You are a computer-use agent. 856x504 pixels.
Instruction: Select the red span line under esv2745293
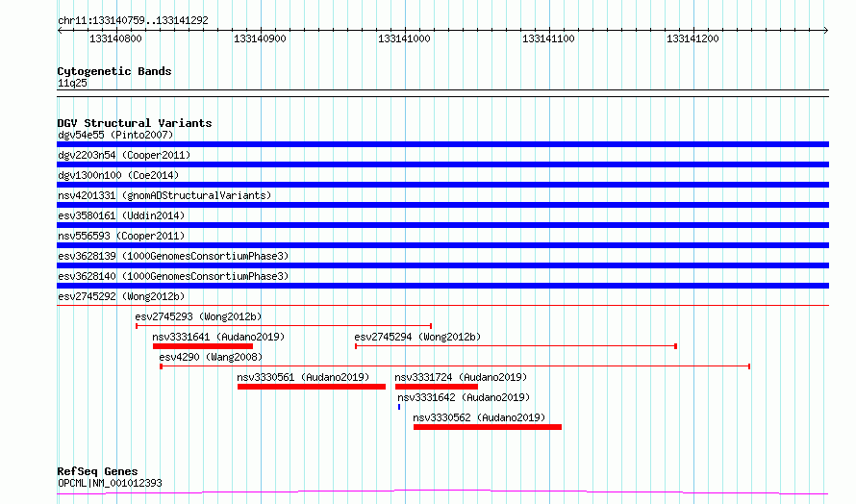pos(284,326)
